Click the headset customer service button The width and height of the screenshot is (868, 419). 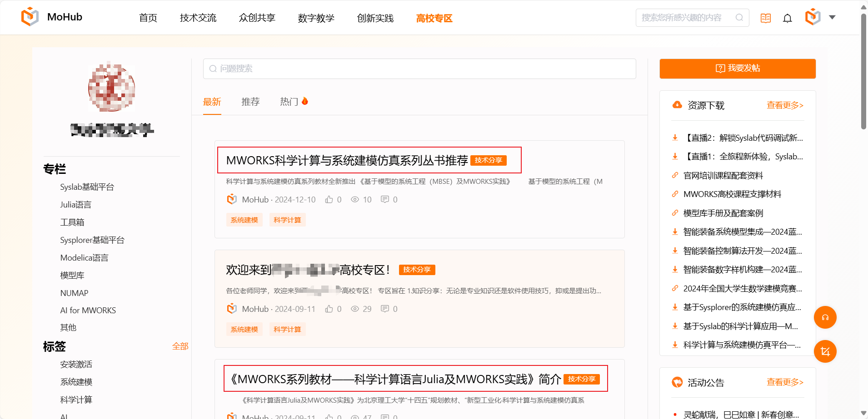(x=825, y=317)
